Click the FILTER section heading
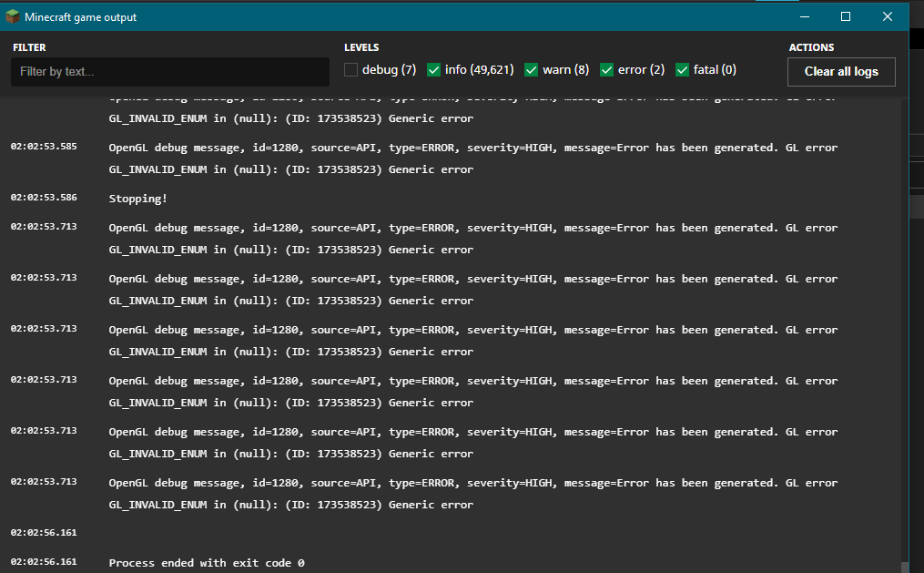The image size is (924, 573). (x=29, y=47)
